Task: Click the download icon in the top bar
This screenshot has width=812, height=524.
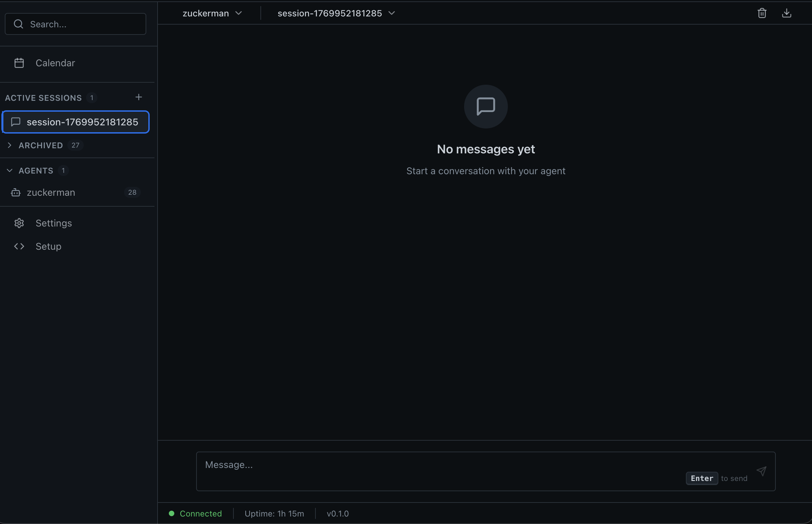Action: 787,13
